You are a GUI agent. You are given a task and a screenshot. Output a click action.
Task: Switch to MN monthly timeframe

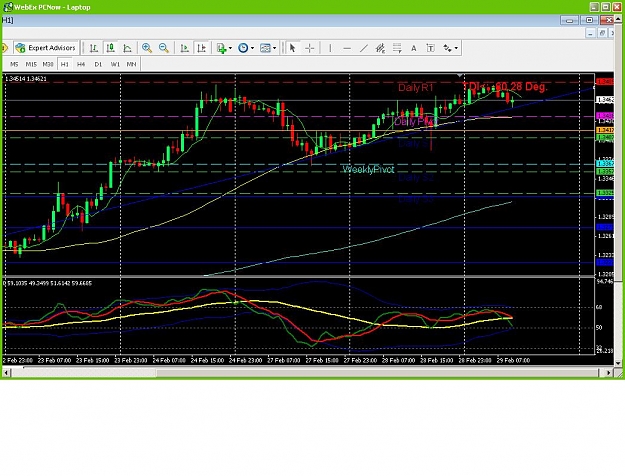coord(131,64)
